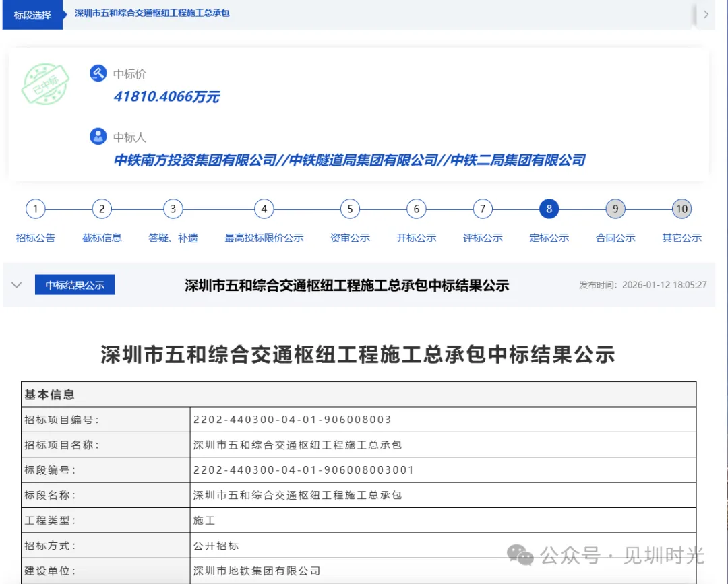Click the 中标价 gavel icon
The image size is (728, 584).
(98, 73)
